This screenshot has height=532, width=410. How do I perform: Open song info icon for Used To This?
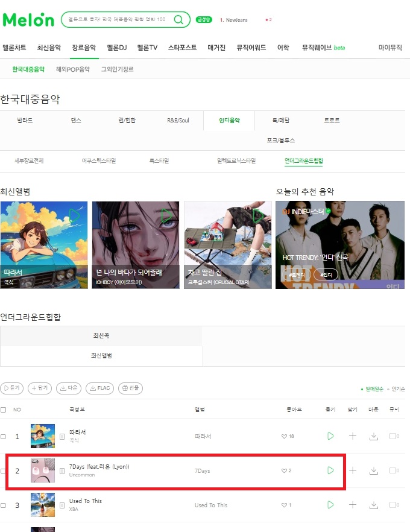(62, 505)
